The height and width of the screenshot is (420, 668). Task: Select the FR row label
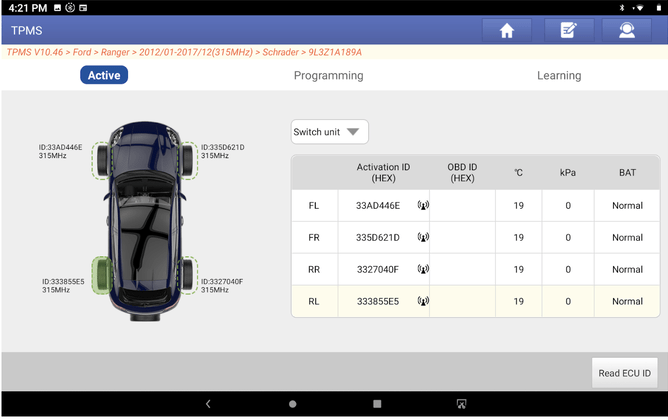click(314, 237)
